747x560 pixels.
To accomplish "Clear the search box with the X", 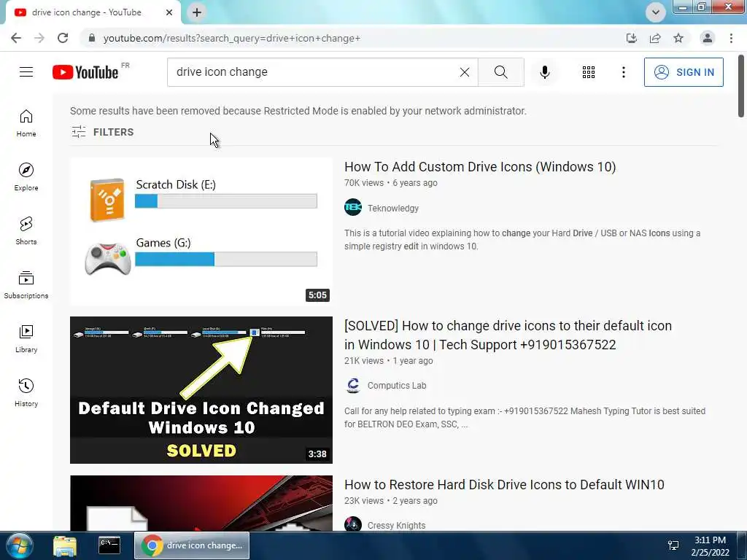I will point(465,72).
